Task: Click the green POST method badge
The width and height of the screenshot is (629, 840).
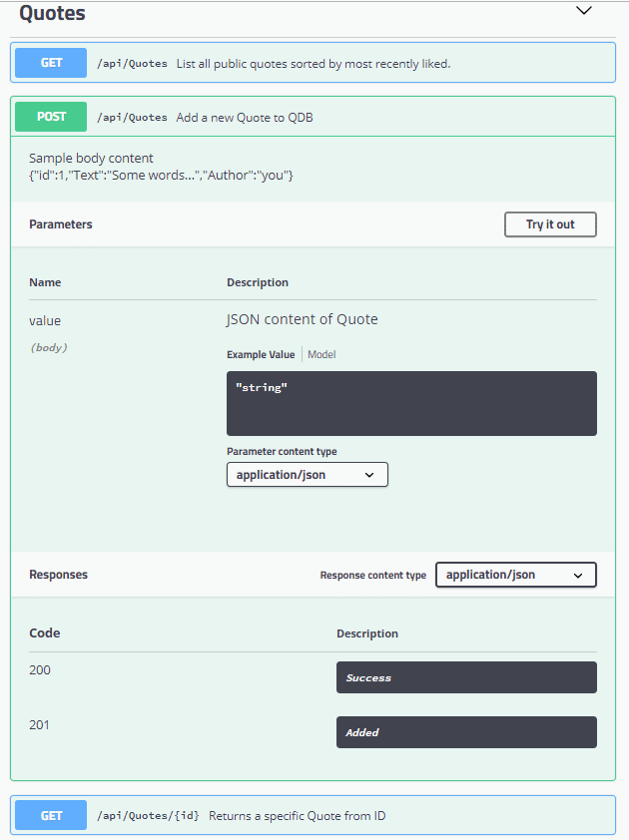Action: 51,117
